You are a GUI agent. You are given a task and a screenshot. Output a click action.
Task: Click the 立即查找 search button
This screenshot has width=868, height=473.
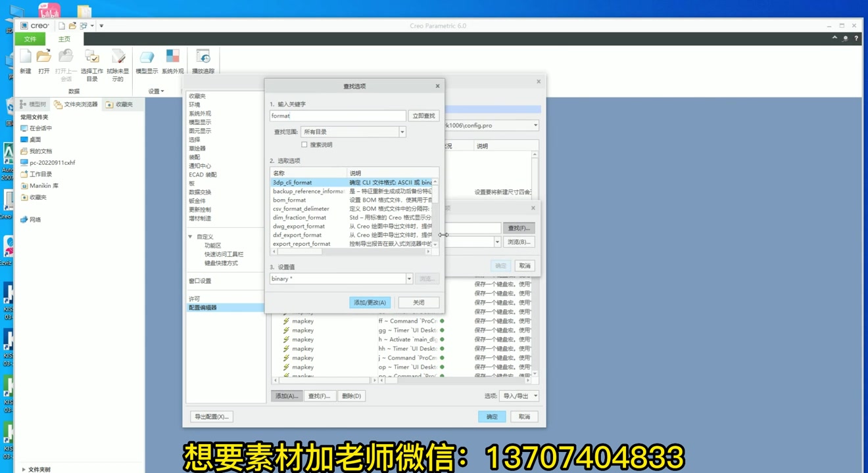423,116
